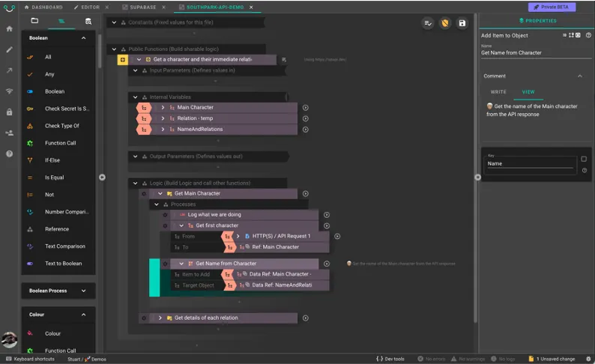Select the If-Else item in the Boolean list
Image resolution: width=595 pixels, height=364 pixels.
[x=52, y=160]
